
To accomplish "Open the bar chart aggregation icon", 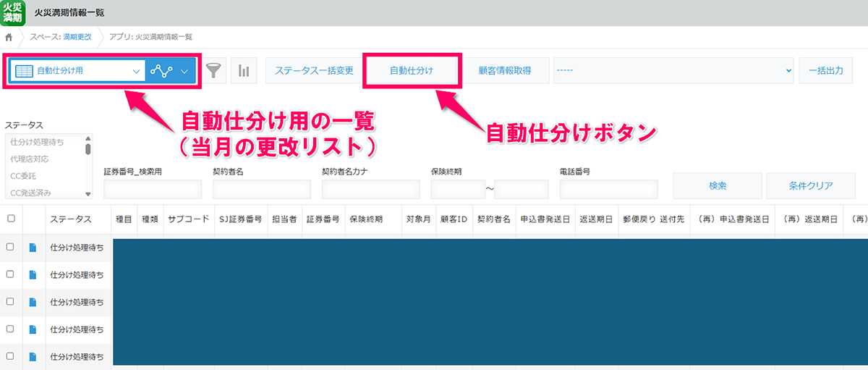I will pyautogui.click(x=244, y=71).
